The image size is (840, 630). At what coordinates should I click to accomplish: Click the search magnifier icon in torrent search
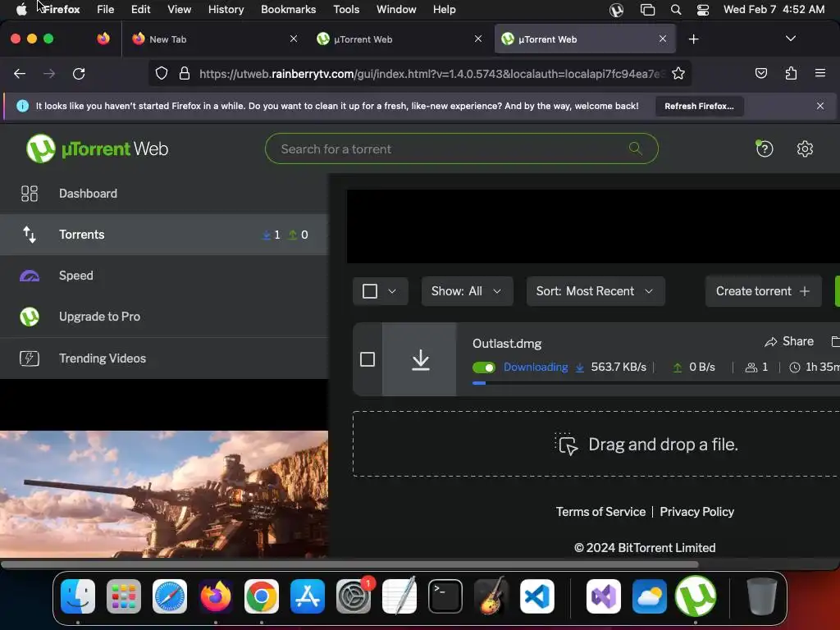(x=636, y=148)
